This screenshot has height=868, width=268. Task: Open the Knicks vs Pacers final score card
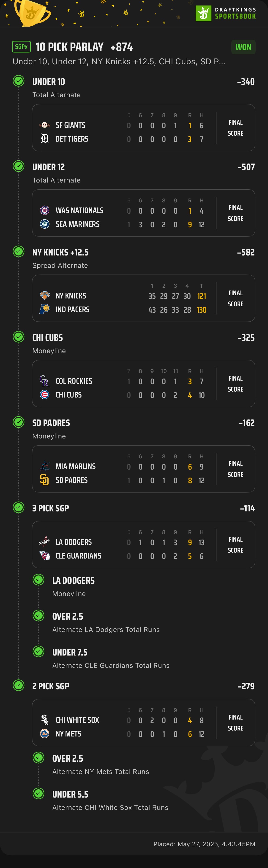[143, 298]
